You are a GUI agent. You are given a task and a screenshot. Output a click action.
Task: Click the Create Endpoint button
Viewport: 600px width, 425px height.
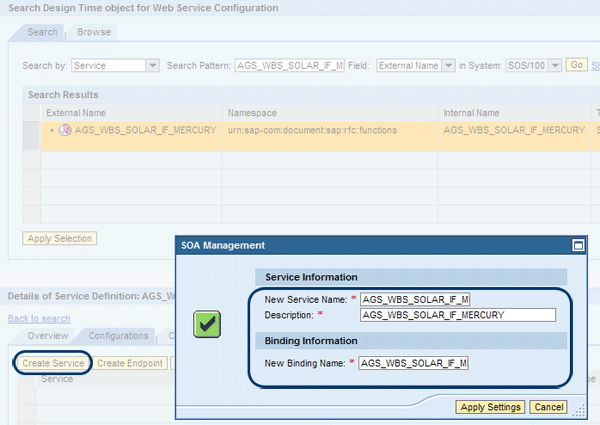pos(131,362)
